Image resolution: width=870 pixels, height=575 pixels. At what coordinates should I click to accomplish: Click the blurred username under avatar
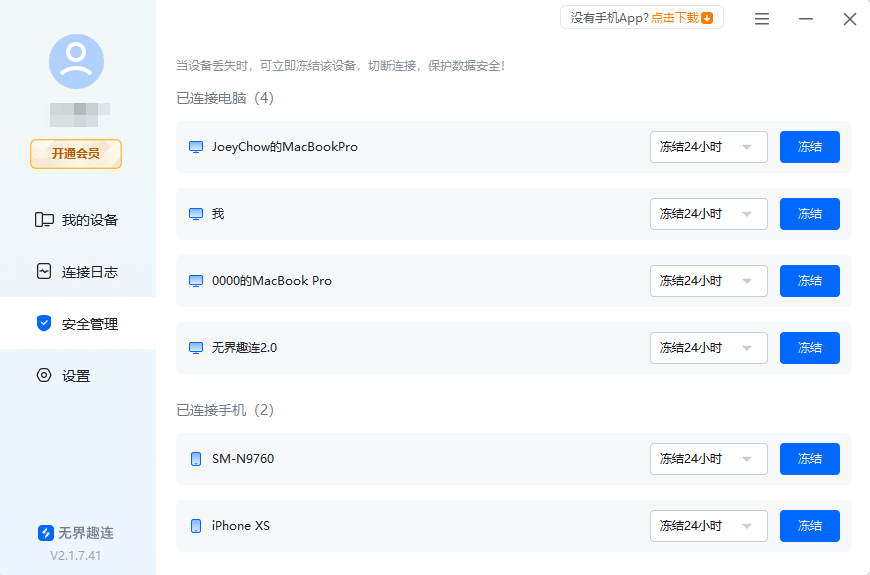[x=79, y=115]
